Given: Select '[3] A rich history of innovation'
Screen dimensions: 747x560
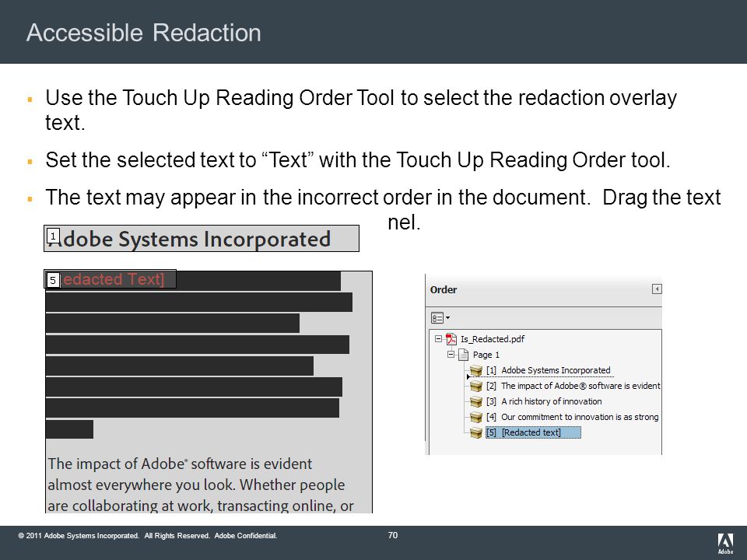Looking at the screenshot, I should (x=544, y=401).
